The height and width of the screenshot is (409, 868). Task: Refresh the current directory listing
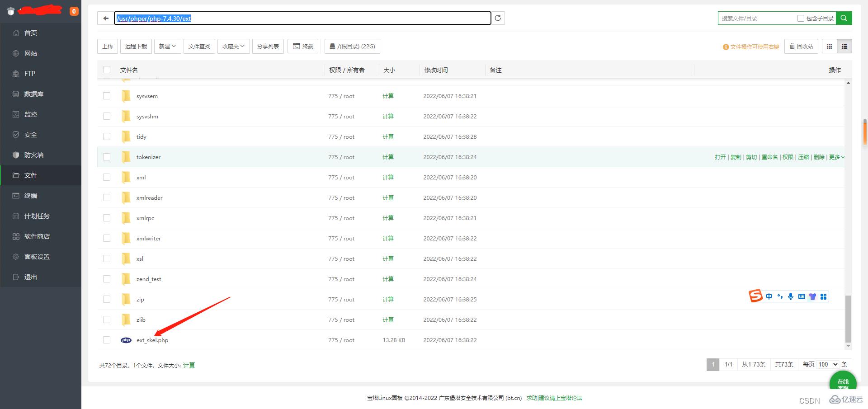coord(498,18)
